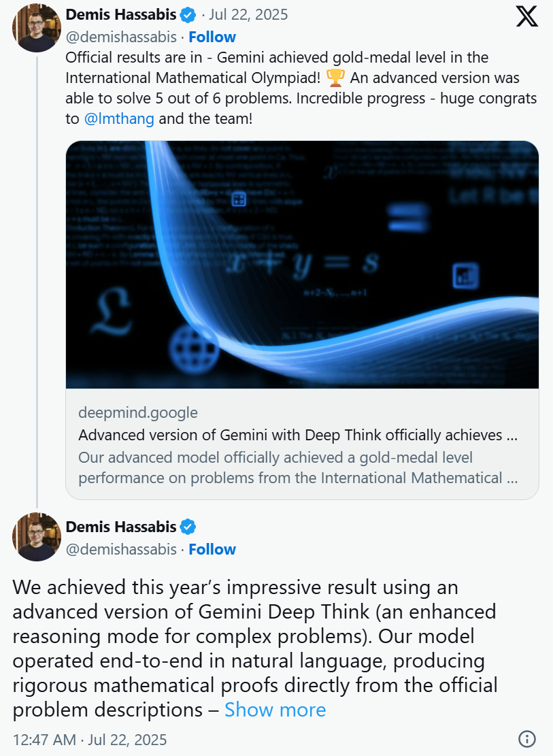Click the avatar on the second tweet
Viewport: 553px width, 756px height.
pyautogui.click(x=36, y=536)
